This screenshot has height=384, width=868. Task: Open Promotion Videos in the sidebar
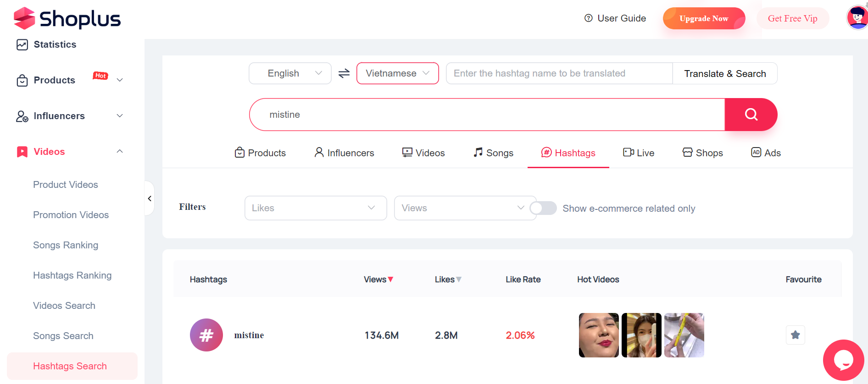(x=71, y=215)
